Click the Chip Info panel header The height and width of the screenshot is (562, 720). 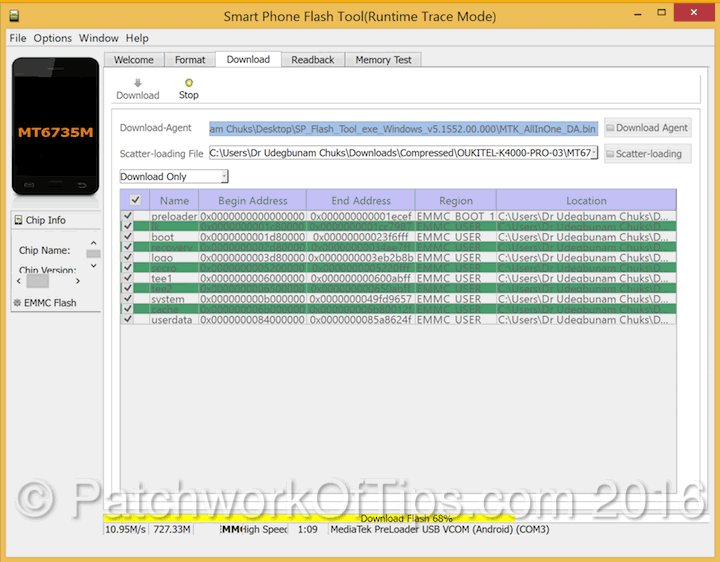56,220
